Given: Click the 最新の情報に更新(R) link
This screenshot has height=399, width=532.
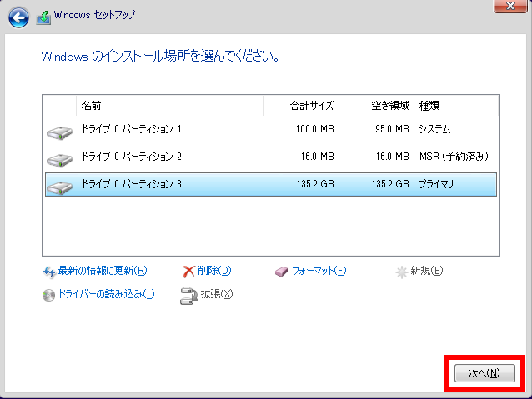Looking at the screenshot, I should coord(102,271).
